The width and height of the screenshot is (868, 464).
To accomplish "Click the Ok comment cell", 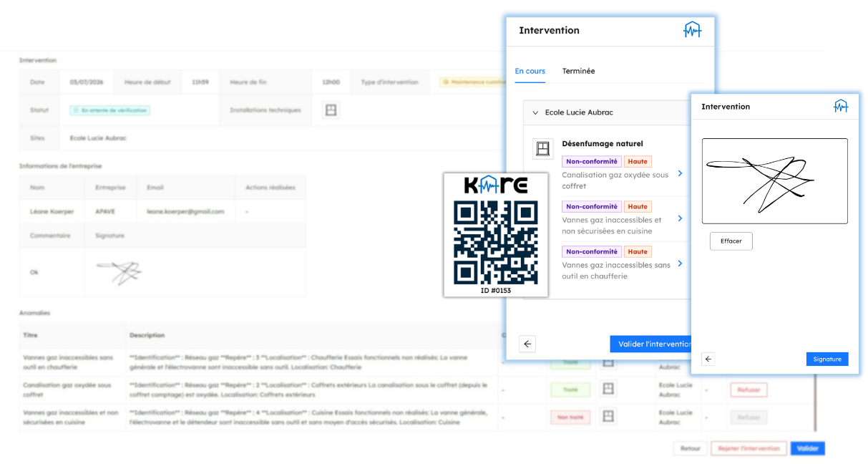I will (x=34, y=272).
